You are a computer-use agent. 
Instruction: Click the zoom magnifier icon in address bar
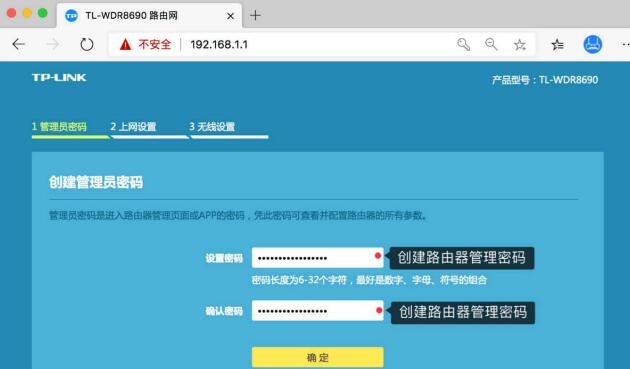pyautogui.click(x=491, y=44)
